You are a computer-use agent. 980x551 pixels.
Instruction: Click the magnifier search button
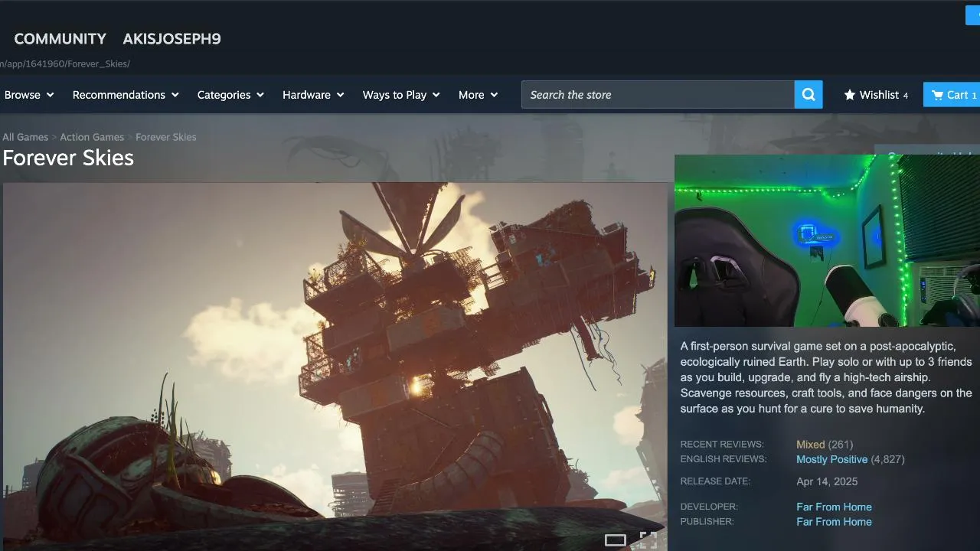808,95
